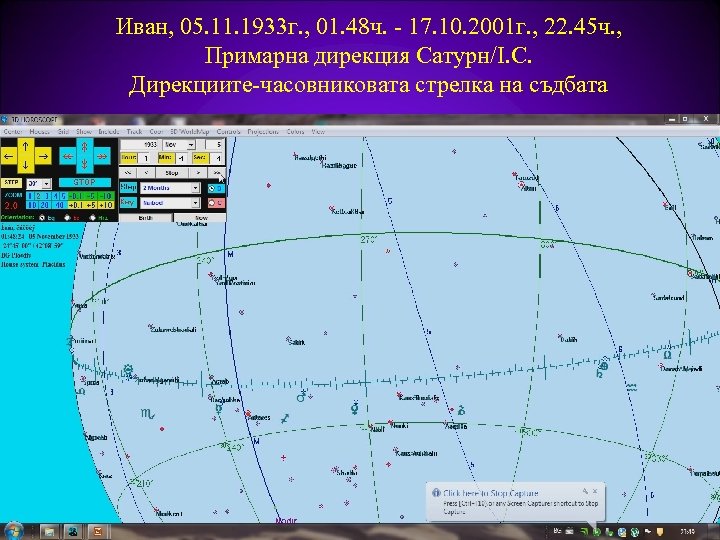Set zoom level to 40
This screenshot has width=720, height=540.
tap(60, 205)
